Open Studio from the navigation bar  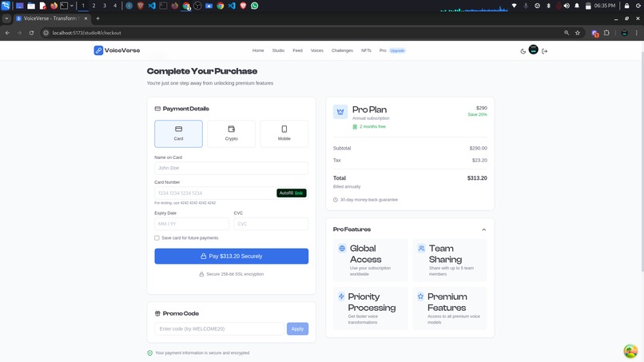pyautogui.click(x=278, y=50)
